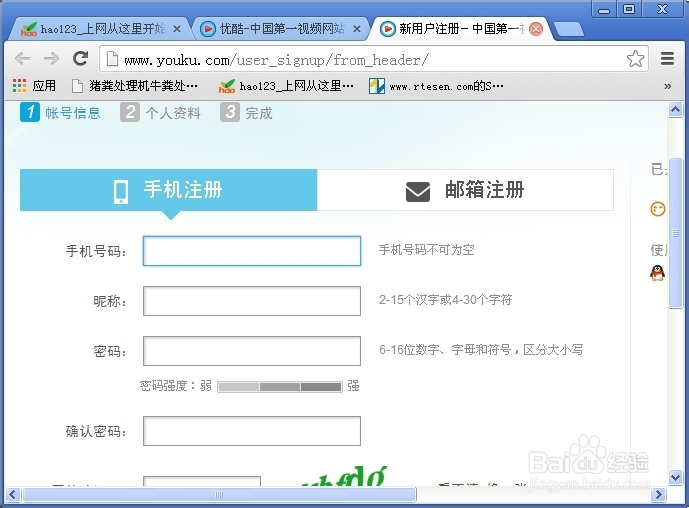This screenshot has width=689, height=508.
Task: Click the mobile phone icon in 手机注册
Action: pyautogui.click(x=121, y=192)
